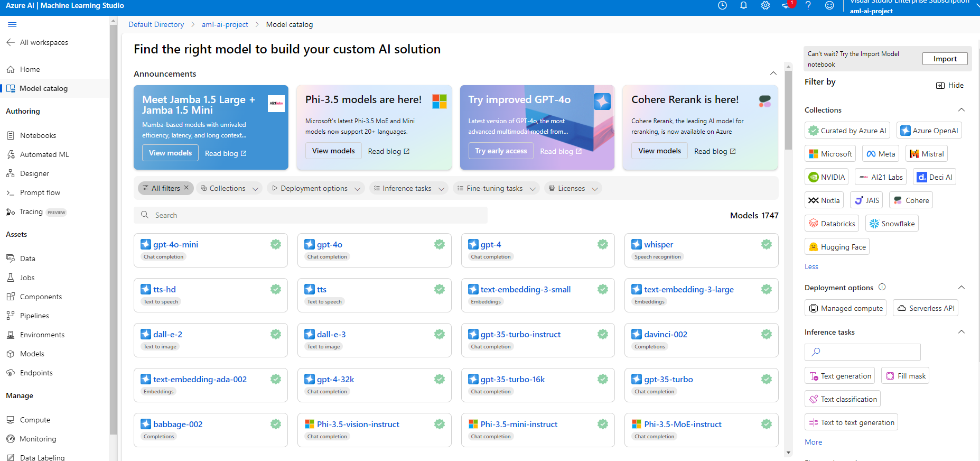Toggle the Text generation inference task filter
Viewport: 980px width, 461px height.
[839, 376]
